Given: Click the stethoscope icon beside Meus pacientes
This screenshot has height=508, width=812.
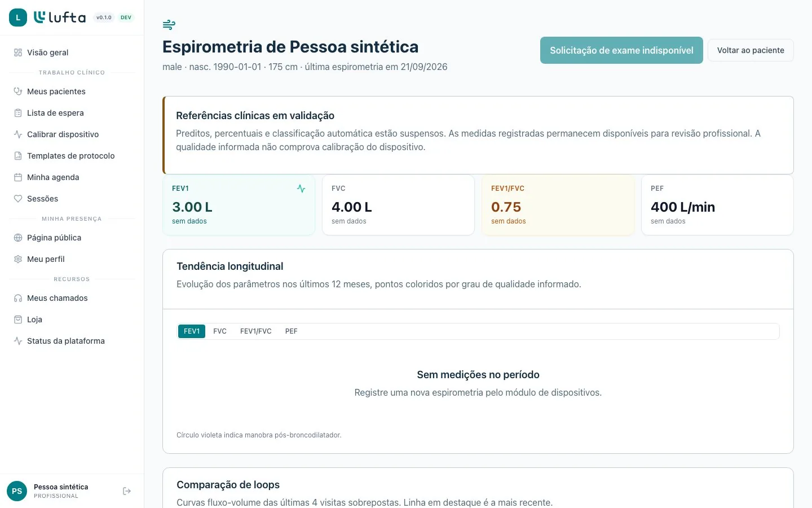Looking at the screenshot, I should click(18, 91).
